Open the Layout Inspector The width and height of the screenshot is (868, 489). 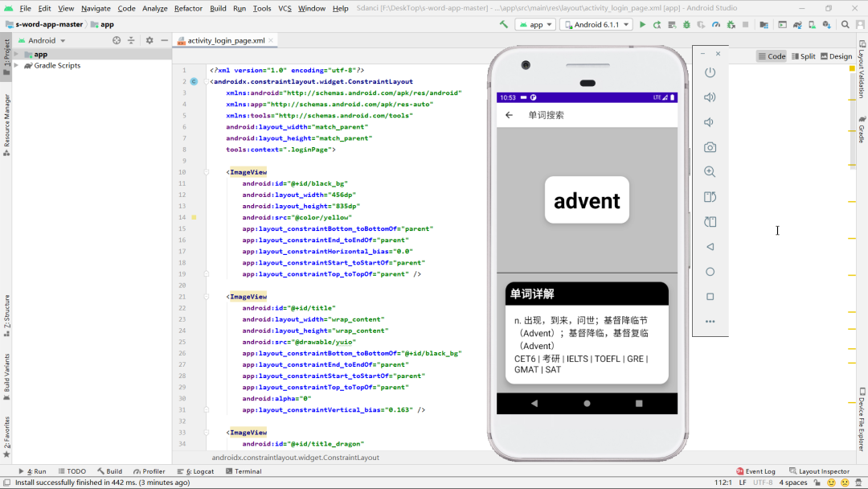819,471
